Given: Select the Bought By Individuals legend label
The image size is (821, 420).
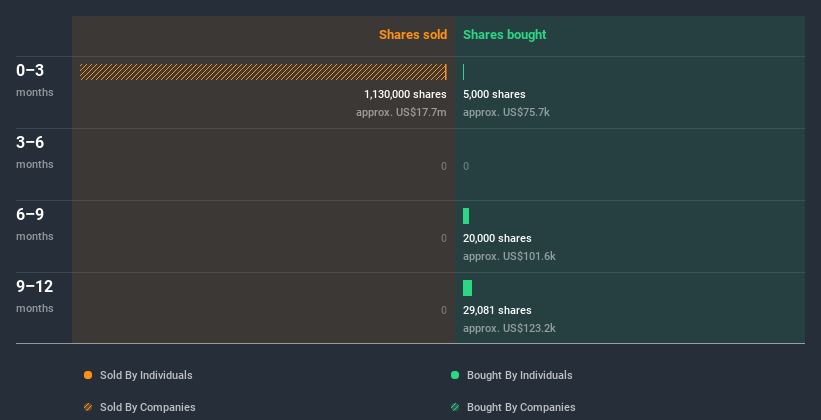Looking at the screenshot, I should [519, 375].
